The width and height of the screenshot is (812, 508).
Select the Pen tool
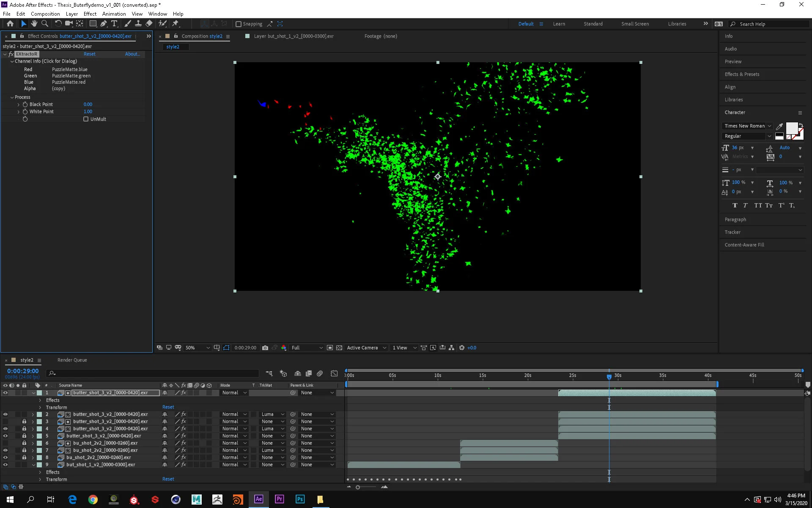pos(104,24)
